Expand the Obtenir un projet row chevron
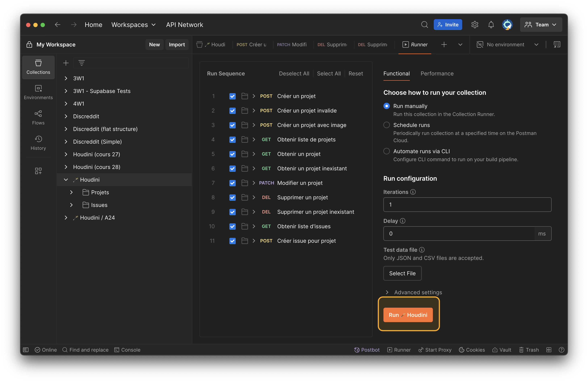 click(x=254, y=154)
